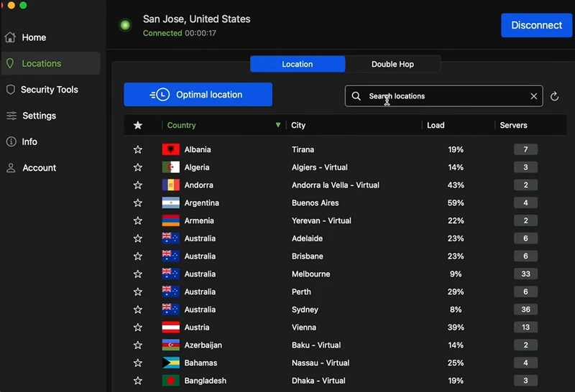The height and width of the screenshot is (392, 575).
Task: Click the clock icon on Optimal location
Action: click(163, 95)
